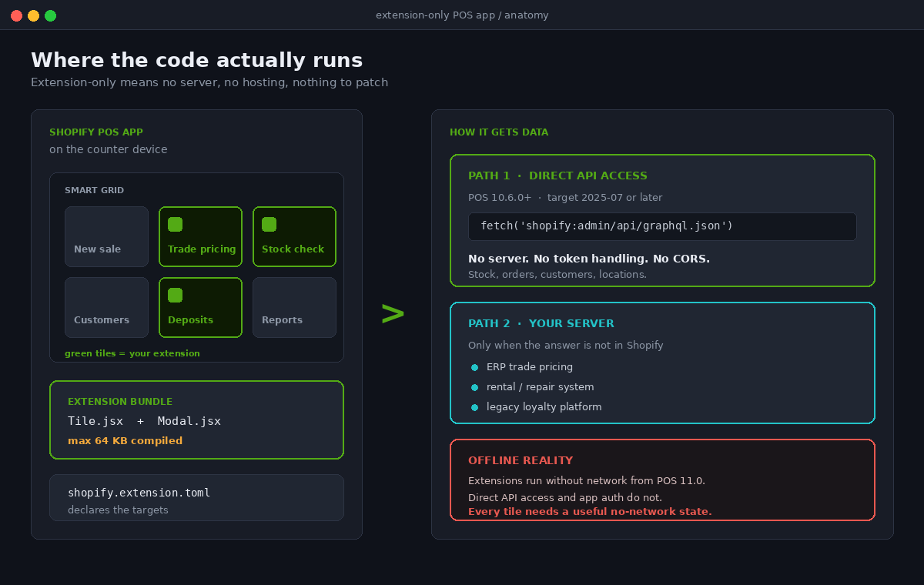The height and width of the screenshot is (585, 924).
Task: Click the window title 'extension-only POS app / anatomy'
Action: pos(462,15)
